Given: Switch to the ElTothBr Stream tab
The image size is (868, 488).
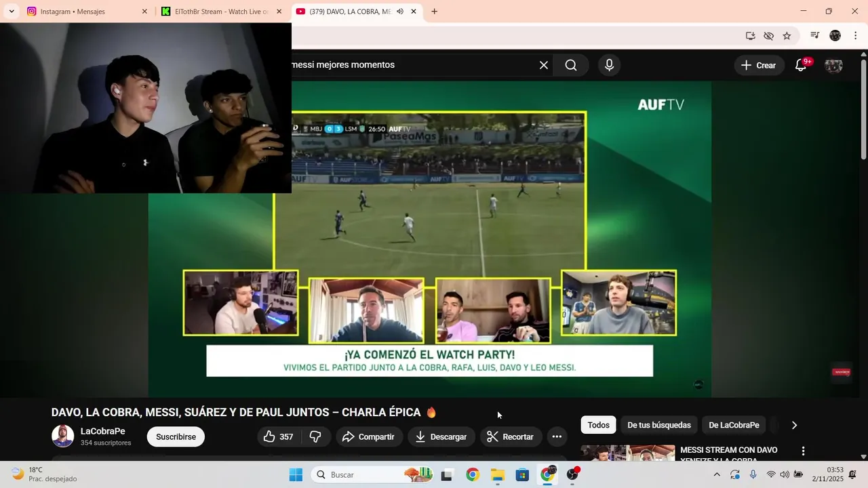Looking at the screenshot, I should tap(222, 12).
